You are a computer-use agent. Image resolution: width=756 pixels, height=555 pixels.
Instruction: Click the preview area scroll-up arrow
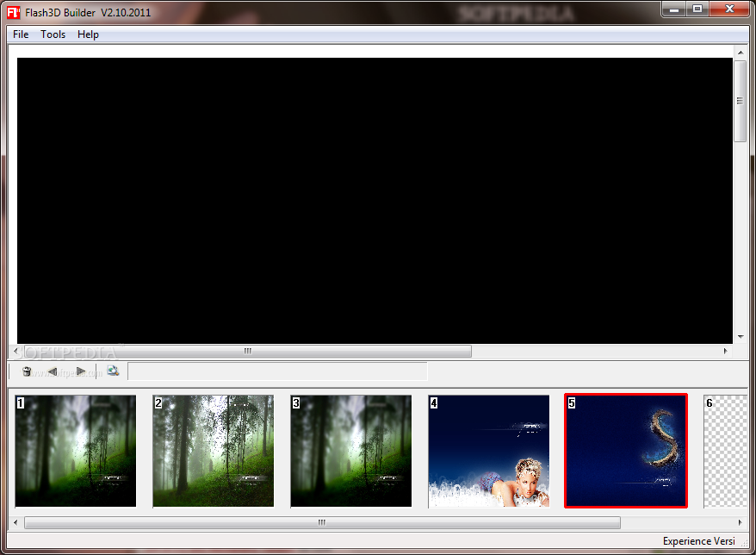click(x=741, y=52)
